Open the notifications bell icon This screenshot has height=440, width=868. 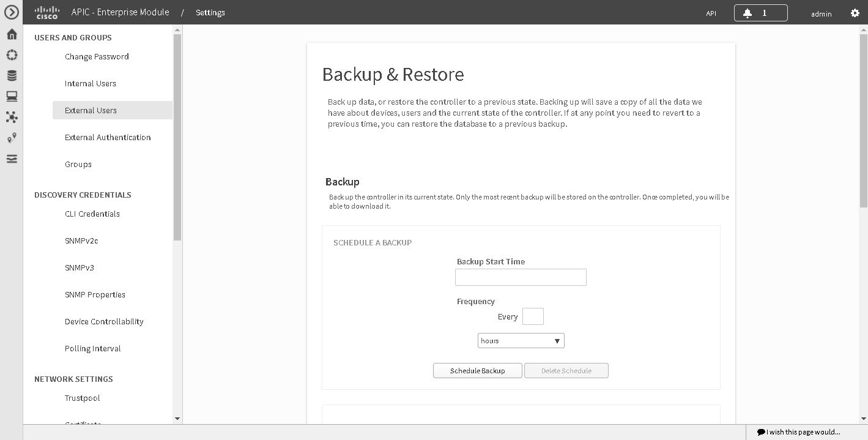(760, 13)
